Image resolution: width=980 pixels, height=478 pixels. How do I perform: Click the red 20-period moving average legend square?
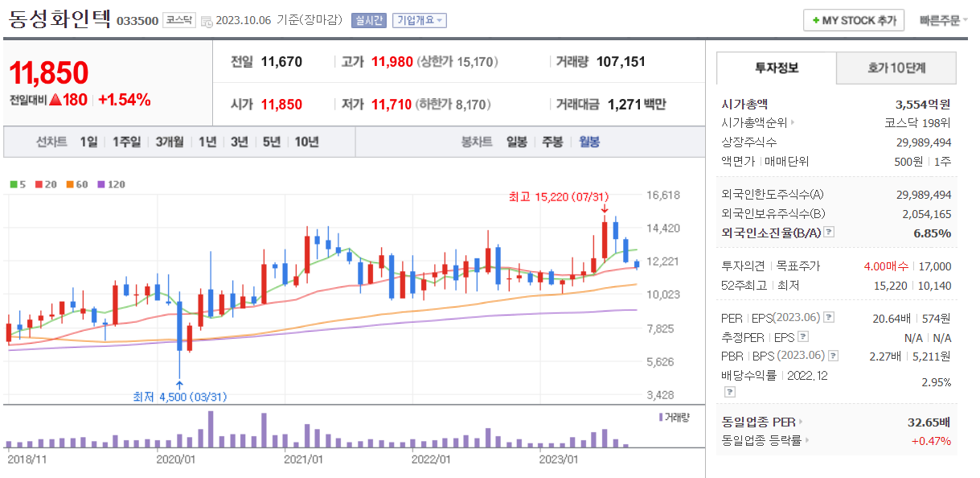click(x=38, y=184)
